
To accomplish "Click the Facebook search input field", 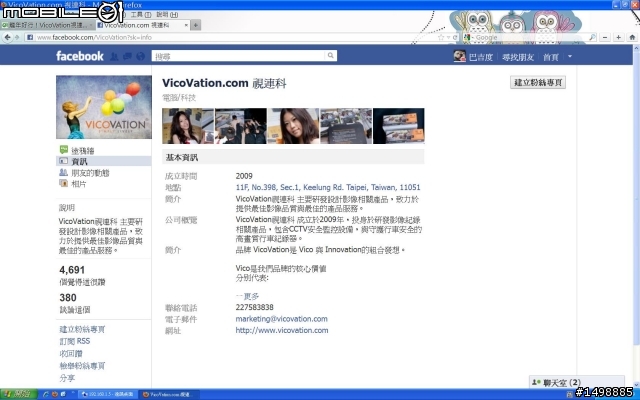I will [238, 56].
